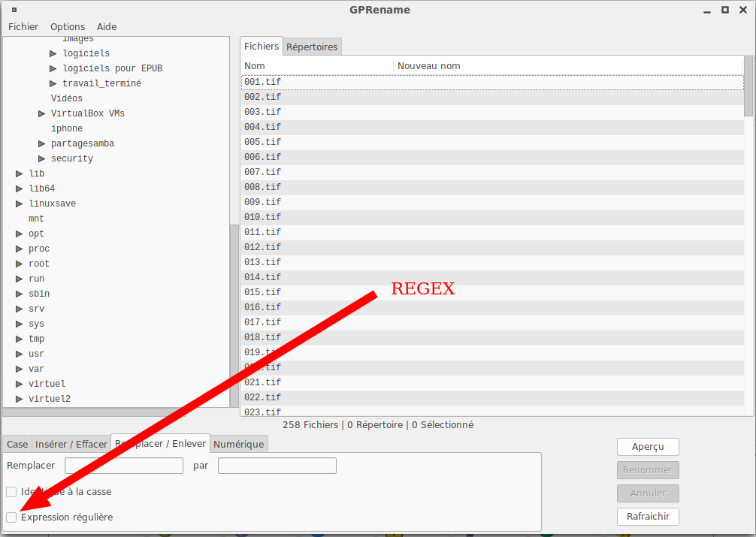This screenshot has width=756, height=537.
Task: Click the window menu icon in title bar
Action: [x=14, y=10]
